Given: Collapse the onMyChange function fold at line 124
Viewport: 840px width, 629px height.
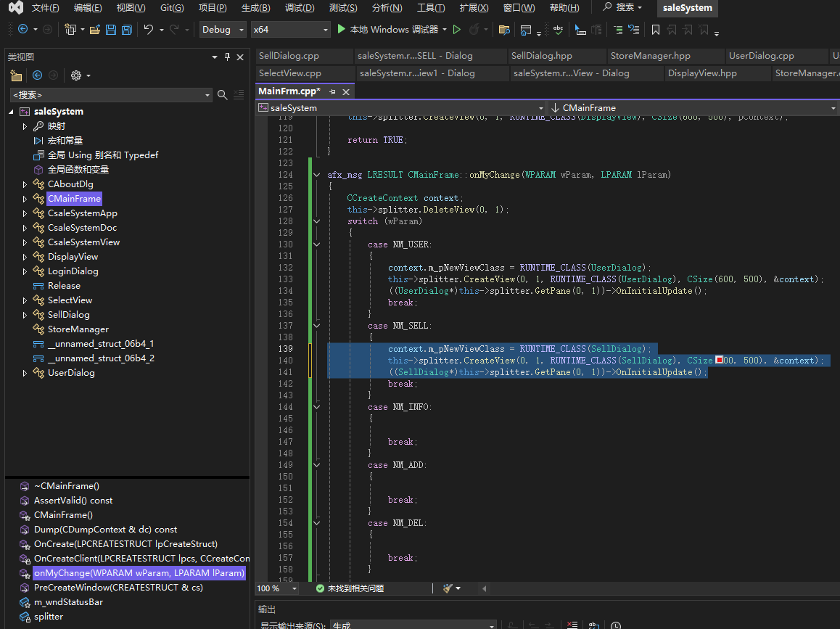Looking at the screenshot, I should pyautogui.click(x=316, y=175).
